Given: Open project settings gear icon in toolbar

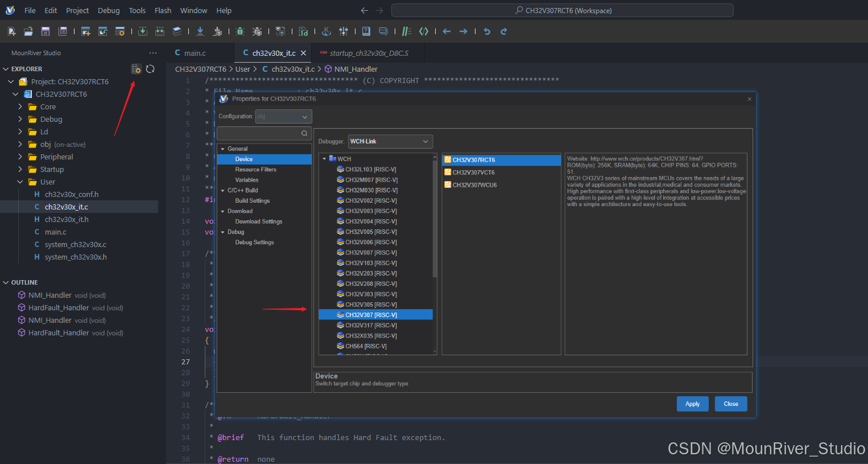Looking at the screenshot, I should (x=120, y=31).
